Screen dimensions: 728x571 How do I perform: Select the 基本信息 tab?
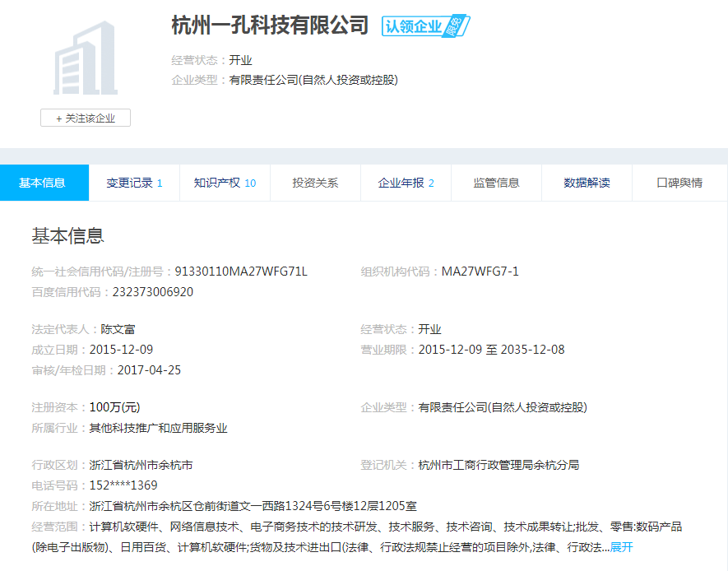pos(43,183)
